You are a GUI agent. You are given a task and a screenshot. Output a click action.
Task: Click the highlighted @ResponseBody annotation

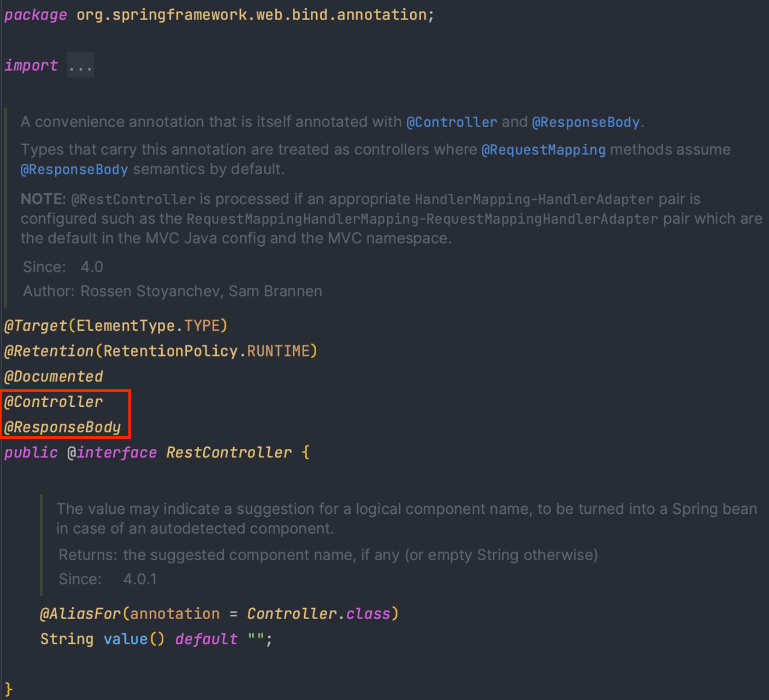[62, 427]
